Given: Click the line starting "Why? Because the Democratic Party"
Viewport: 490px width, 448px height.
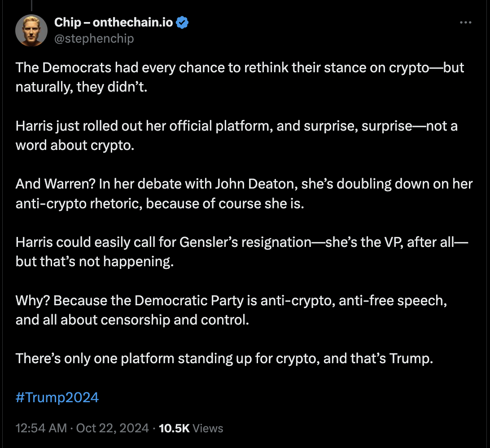Looking at the screenshot, I should pyautogui.click(x=231, y=300).
